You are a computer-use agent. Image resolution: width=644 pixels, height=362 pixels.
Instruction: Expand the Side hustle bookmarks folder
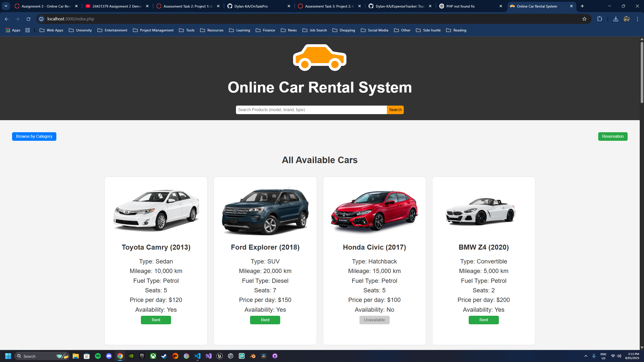(428, 30)
